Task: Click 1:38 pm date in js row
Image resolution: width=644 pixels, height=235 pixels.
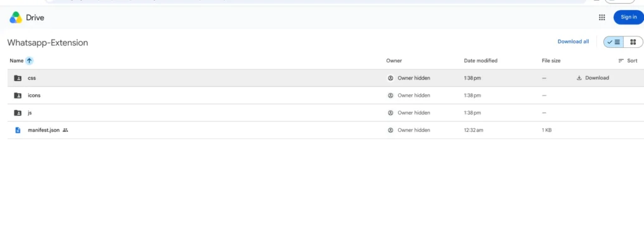Action: tap(472, 112)
